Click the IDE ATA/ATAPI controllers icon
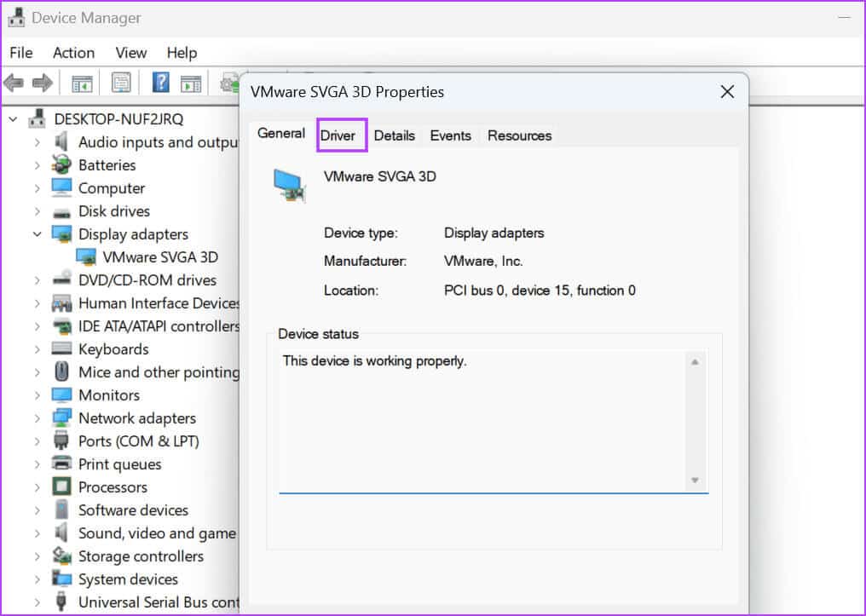 click(x=61, y=326)
